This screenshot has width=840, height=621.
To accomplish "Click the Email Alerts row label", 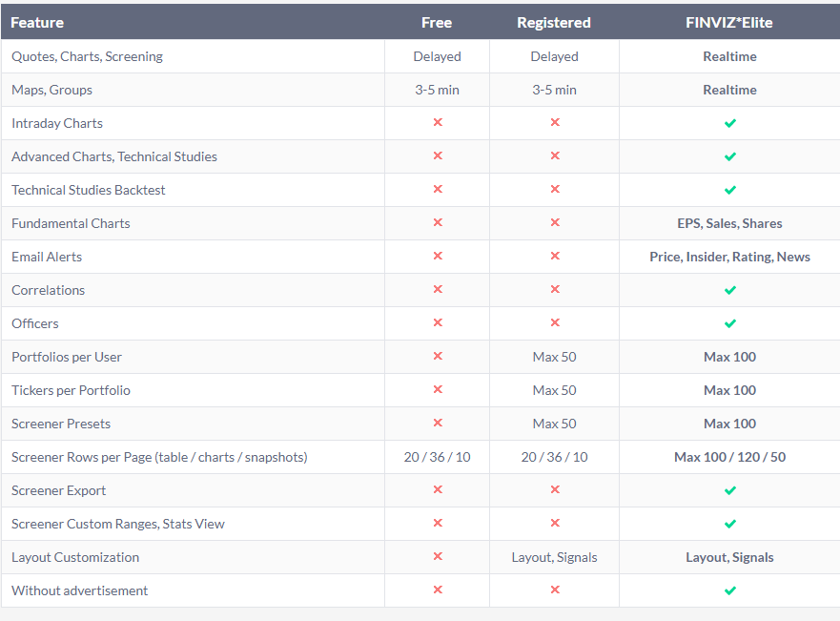I will (x=47, y=257).
